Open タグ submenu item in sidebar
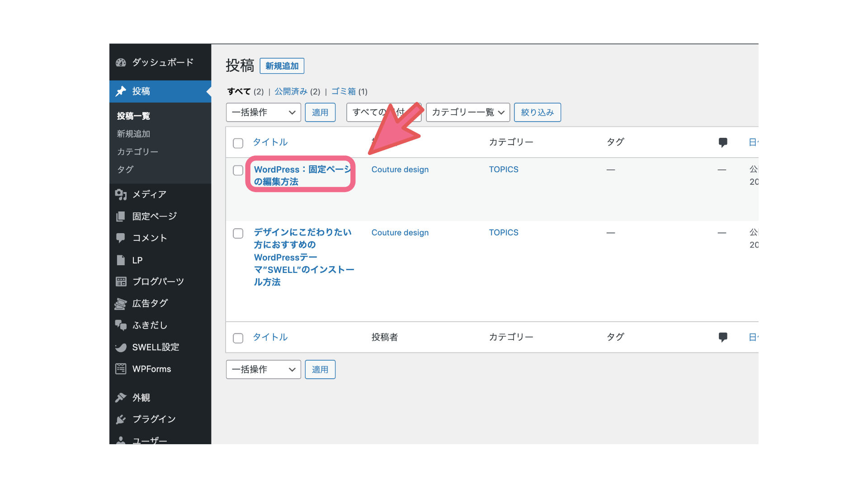The image size is (868, 488). tap(125, 169)
